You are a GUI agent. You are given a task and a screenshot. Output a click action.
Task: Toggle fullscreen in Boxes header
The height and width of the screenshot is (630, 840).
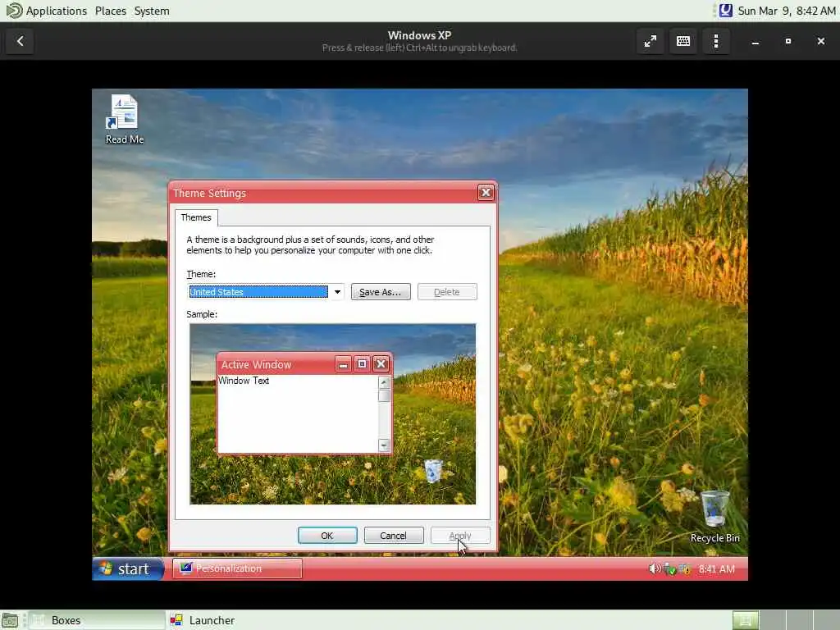pos(650,41)
